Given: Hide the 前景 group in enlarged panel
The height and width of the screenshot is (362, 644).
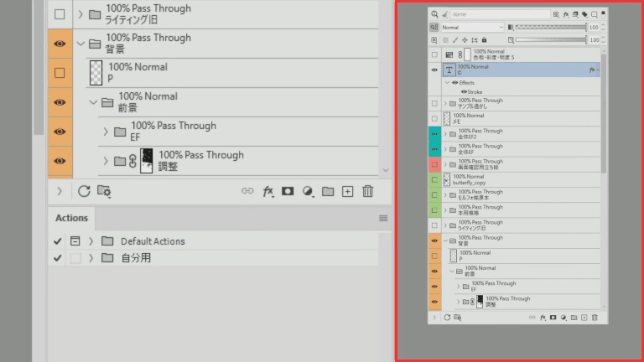Looking at the screenshot, I should (60, 102).
